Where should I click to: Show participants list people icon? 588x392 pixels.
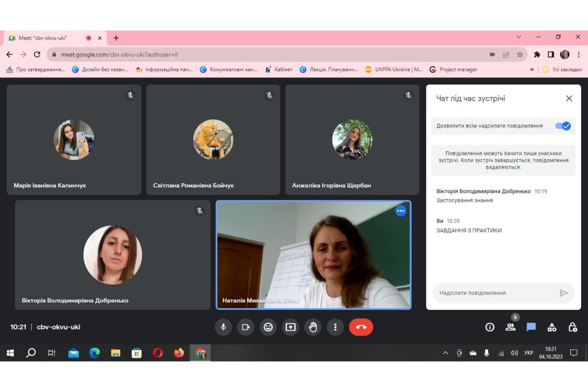tap(511, 327)
